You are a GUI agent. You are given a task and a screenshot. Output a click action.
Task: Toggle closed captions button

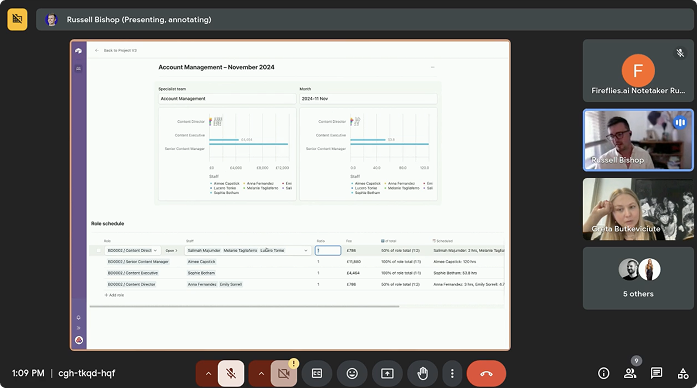(317, 373)
